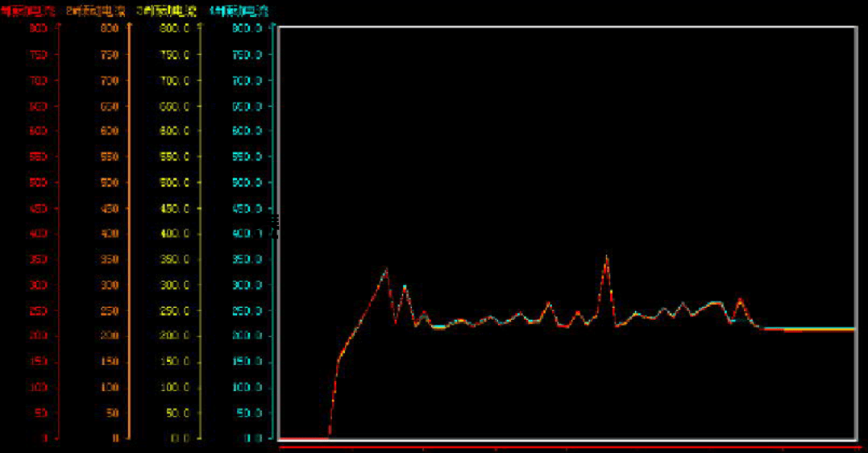This screenshot has height=453, width=868.
Task: Click the flat line at curve's right end
Action: pos(814,329)
